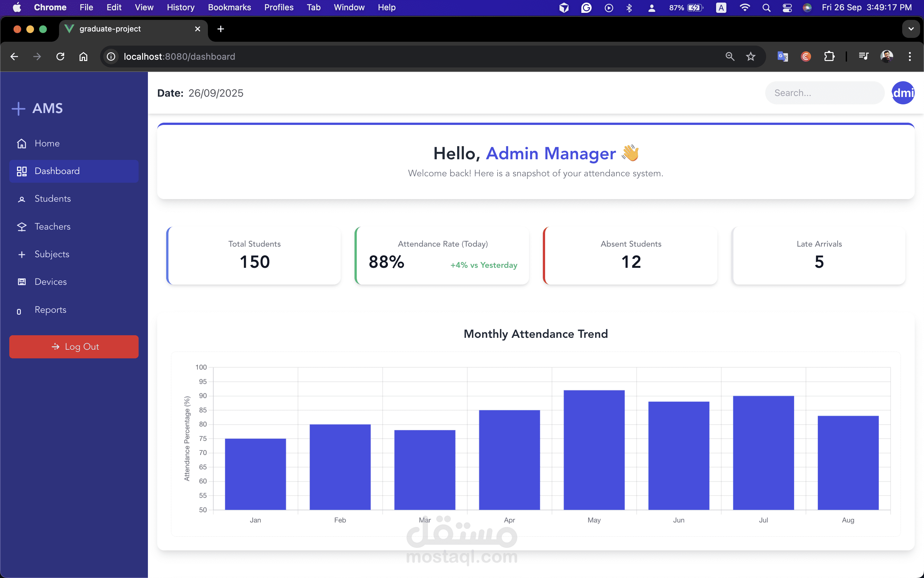Image resolution: width=924 pixels, height=578 pixels.
Task: Click the battery 87% indicator in menu bar
Action: pos(686,8)
